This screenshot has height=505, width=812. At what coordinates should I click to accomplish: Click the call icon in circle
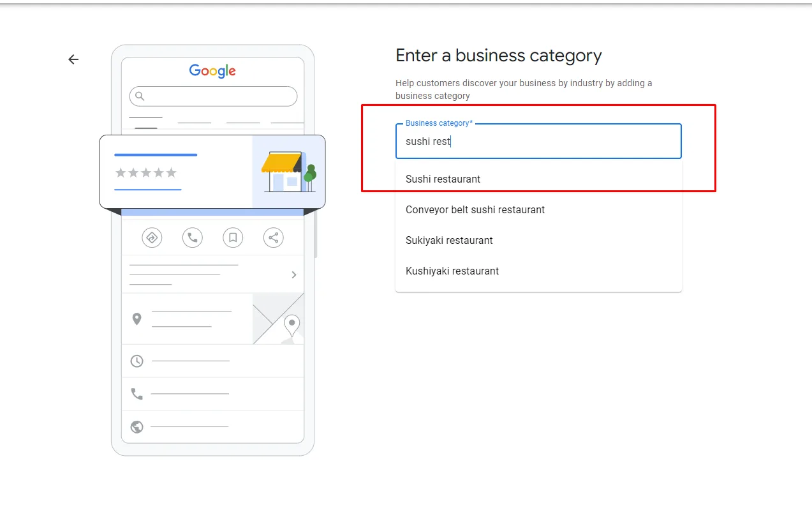pos(192,237)
